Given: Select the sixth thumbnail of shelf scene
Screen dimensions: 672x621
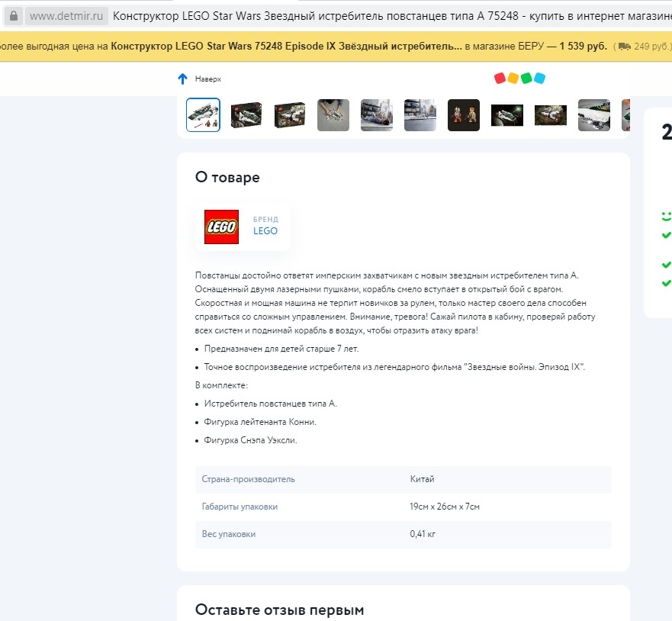Looking at the screenshot, I should [x=420, y=115].
